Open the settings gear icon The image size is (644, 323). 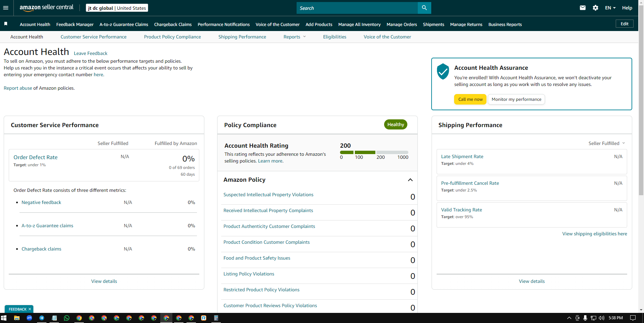pyautogui.click(x=596, y=8)
